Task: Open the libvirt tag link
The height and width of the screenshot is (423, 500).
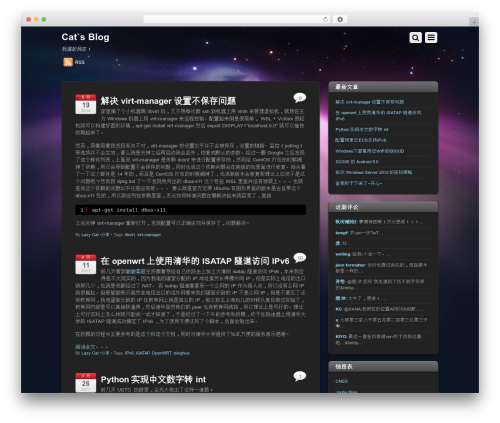Action: tap(130, 235)
